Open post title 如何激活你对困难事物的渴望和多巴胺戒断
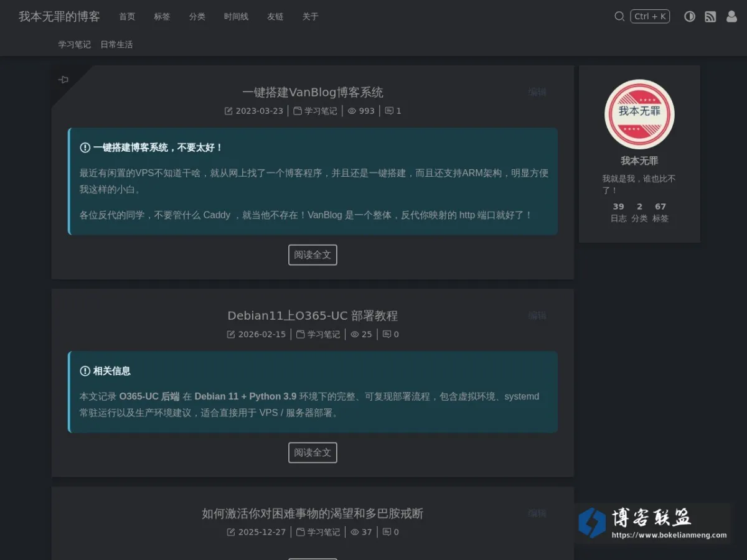 (x=312, y=513)
